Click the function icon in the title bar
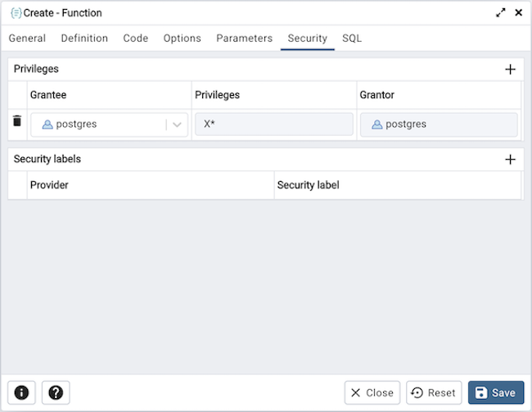The width and height of the screenshot is (532, 412). pyautogui.click(x=16, y=13)
